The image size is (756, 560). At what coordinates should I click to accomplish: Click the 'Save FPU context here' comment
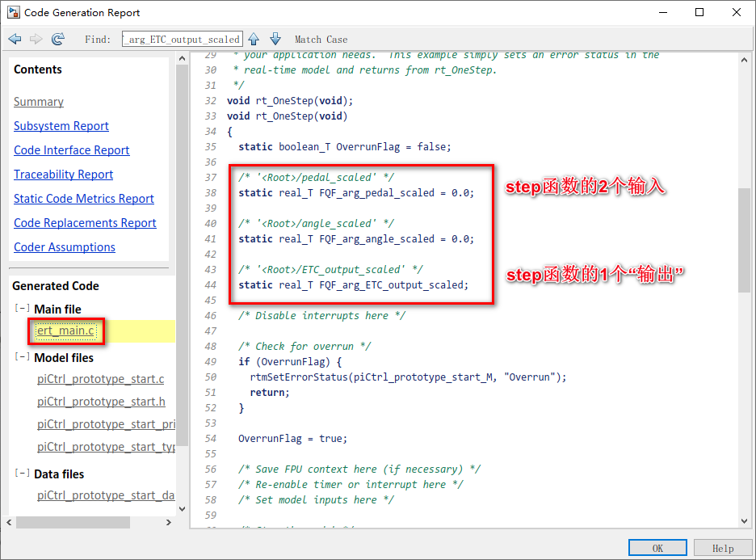[x=359, y=469]
